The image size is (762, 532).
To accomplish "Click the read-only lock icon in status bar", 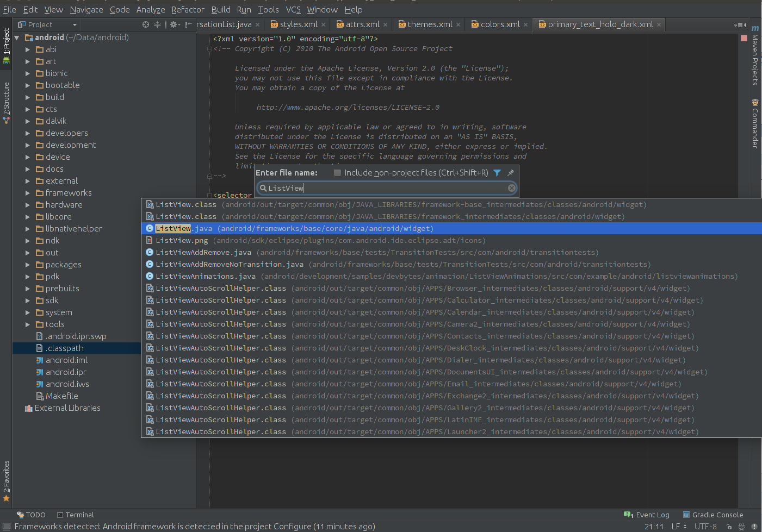I will coord(729,527).
